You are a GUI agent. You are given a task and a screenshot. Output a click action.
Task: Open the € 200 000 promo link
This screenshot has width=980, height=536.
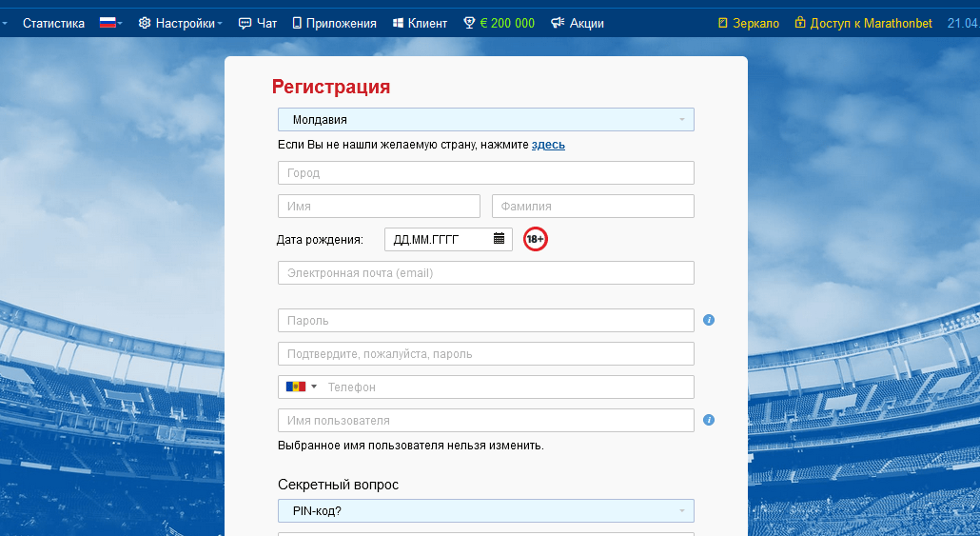tap(507, 23)
